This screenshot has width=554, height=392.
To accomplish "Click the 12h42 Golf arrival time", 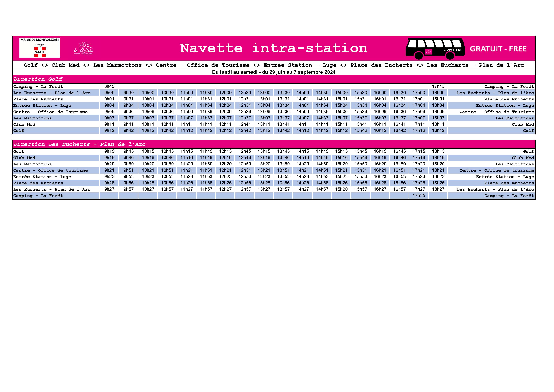I will (x=245, y=131).
